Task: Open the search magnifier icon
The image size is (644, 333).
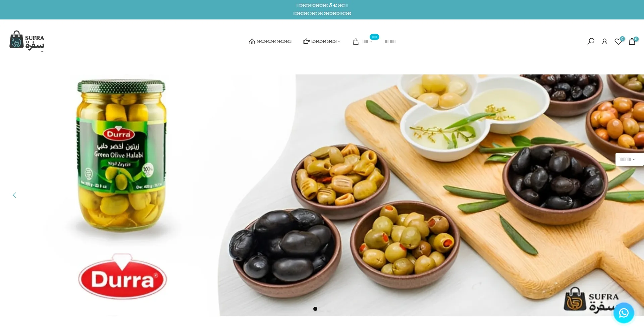Action: pyautogui.click(x=591, y=42)
